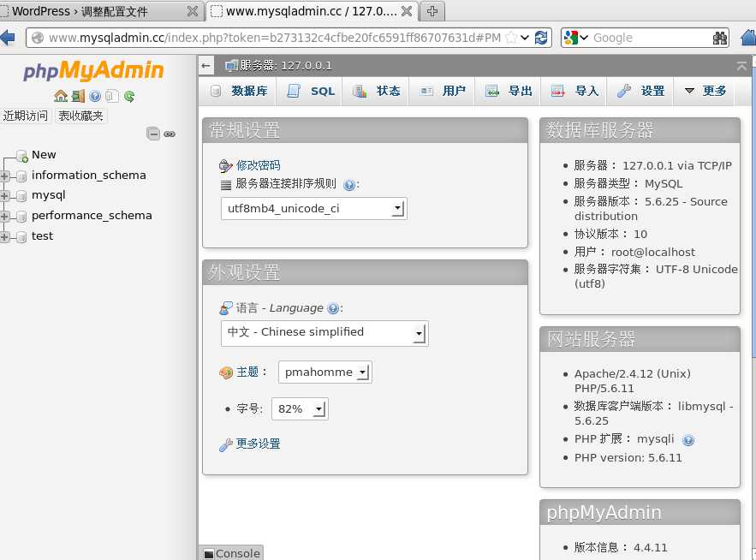Close the mysqladmin browser tab
The width and height of the screenshot is (756, 560).
[407, 10]
